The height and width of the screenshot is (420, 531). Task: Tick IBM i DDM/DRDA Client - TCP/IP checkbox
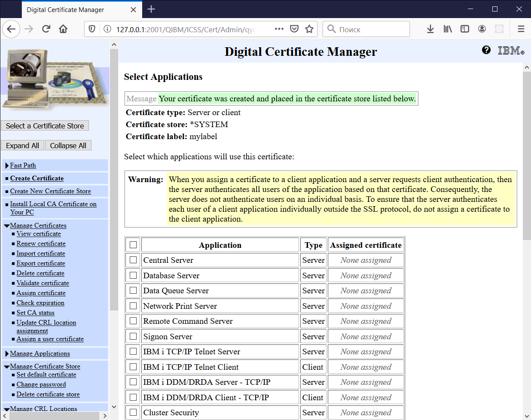click(x=133, y=397)
